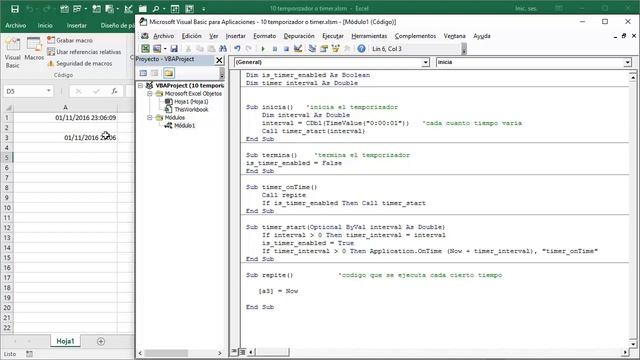Click the Visual Basic button in Excel ribbon
Screen dimensions: 640x360
click(13, 53)
